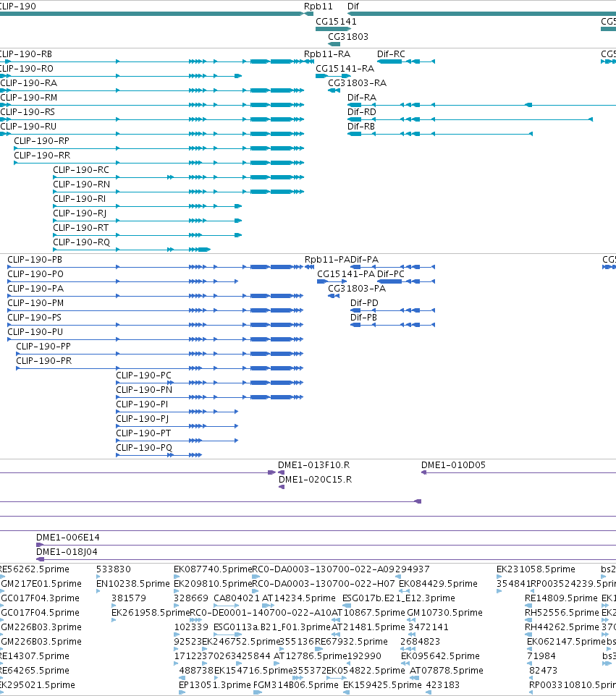Viewport: 616px width, 696px height.
Task: Select the Dif-PA protein label
Action: pyautogui.click(x=365, y=259)
